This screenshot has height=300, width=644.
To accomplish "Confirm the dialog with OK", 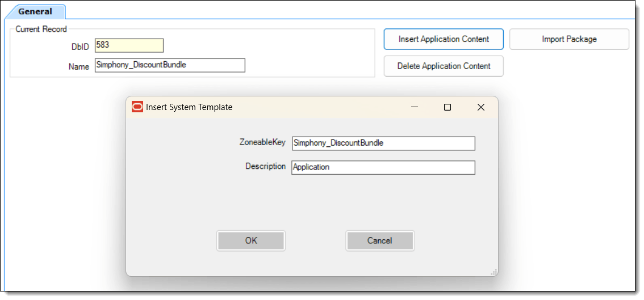I will [x=251, y=240].
